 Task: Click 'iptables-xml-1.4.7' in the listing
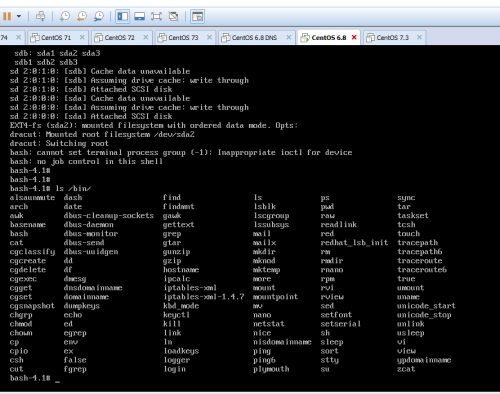(204, 297)
